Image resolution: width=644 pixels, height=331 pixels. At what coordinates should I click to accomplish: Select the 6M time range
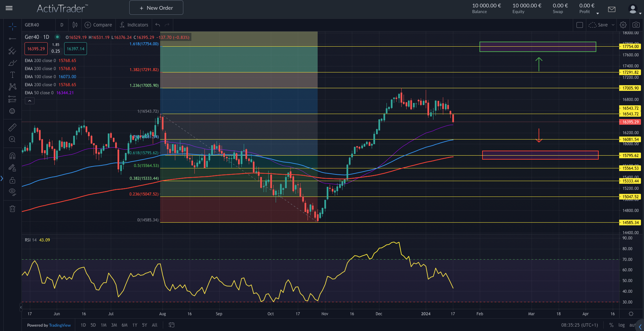[x=125, y=325]
